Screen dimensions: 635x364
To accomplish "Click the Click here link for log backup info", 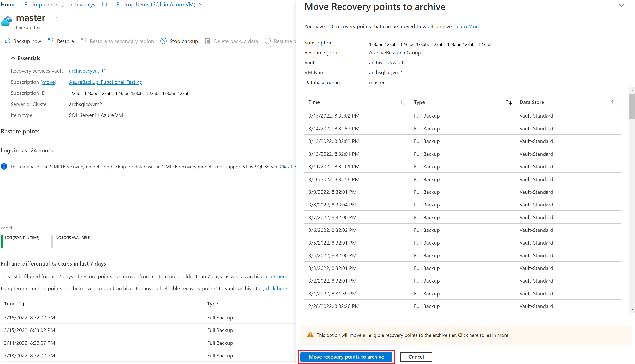I will point(288,166).
